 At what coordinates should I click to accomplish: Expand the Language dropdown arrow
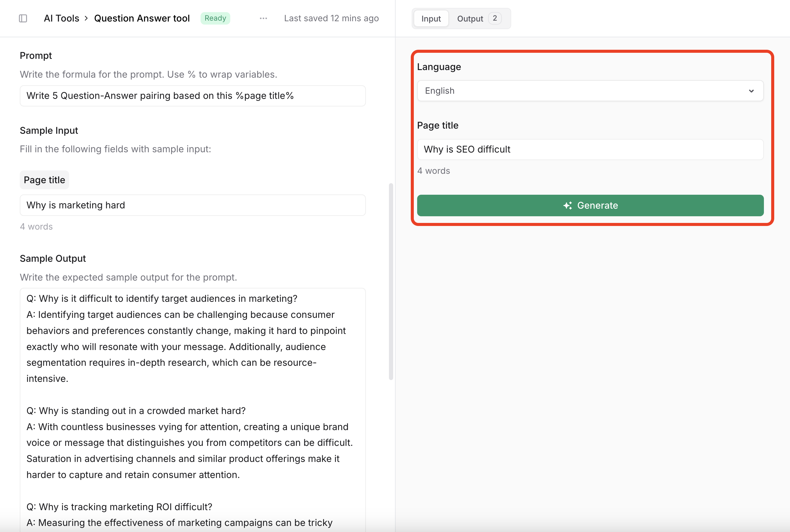(751, 91)
